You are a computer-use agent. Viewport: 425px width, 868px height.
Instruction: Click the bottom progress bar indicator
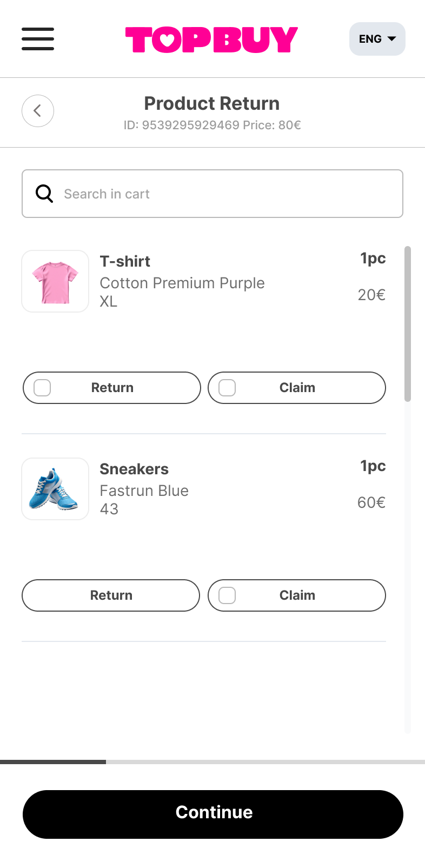pyautogui.click(x=53, y=763)
